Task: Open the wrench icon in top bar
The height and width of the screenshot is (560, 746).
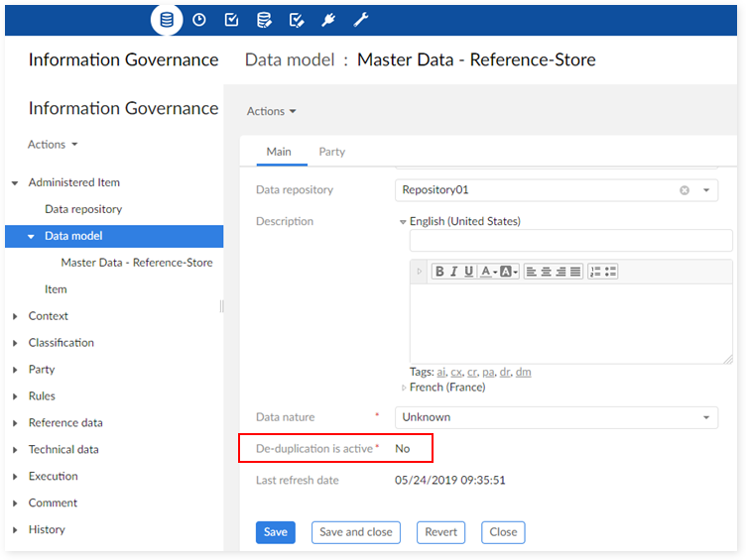Action: (361, 19)
